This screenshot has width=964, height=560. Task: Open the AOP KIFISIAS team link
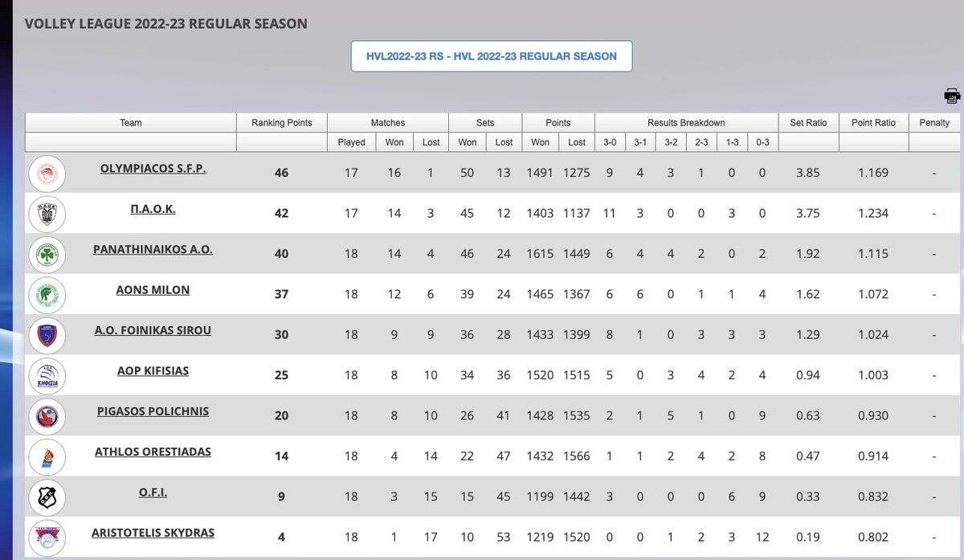pos(153,370)
